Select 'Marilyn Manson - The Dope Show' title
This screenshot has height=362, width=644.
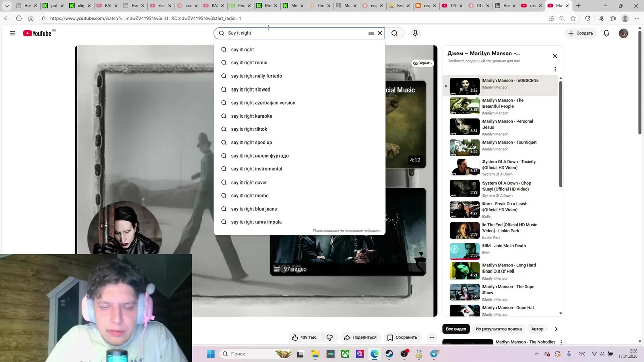coord(508,290)
